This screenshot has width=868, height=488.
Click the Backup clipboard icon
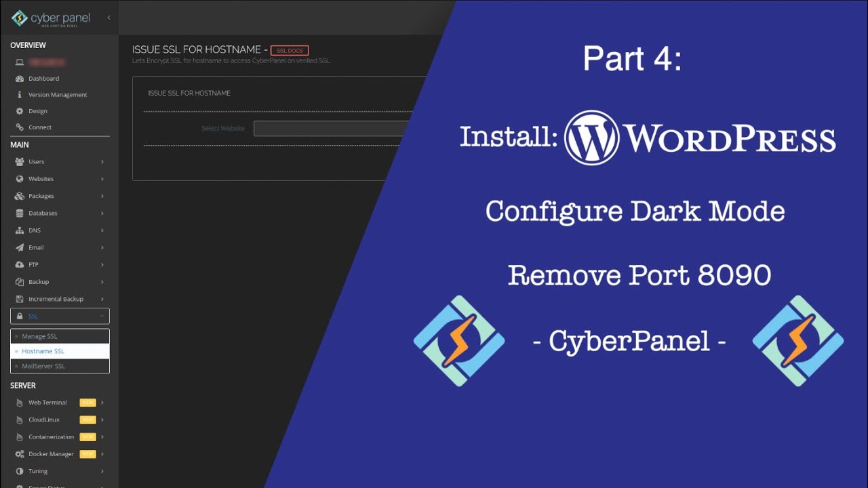click(x=20, y=282)
